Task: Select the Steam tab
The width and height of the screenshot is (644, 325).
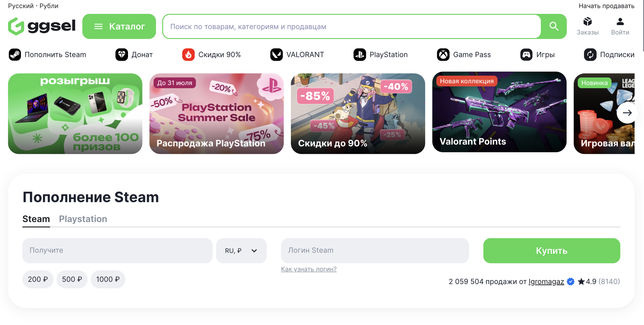Action: [x=36, y=219]
